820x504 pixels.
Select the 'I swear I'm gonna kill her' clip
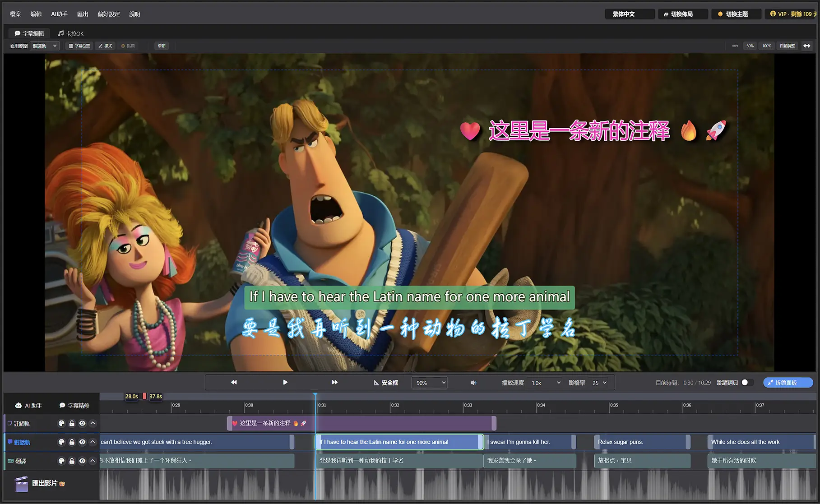click(x=529, y=442)
